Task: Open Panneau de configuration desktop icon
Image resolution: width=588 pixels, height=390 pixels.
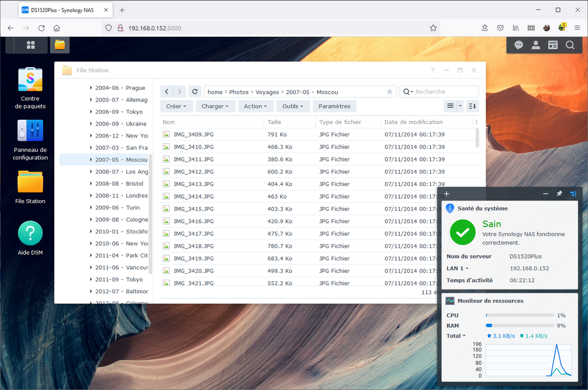Action: [x=30, y=140]
